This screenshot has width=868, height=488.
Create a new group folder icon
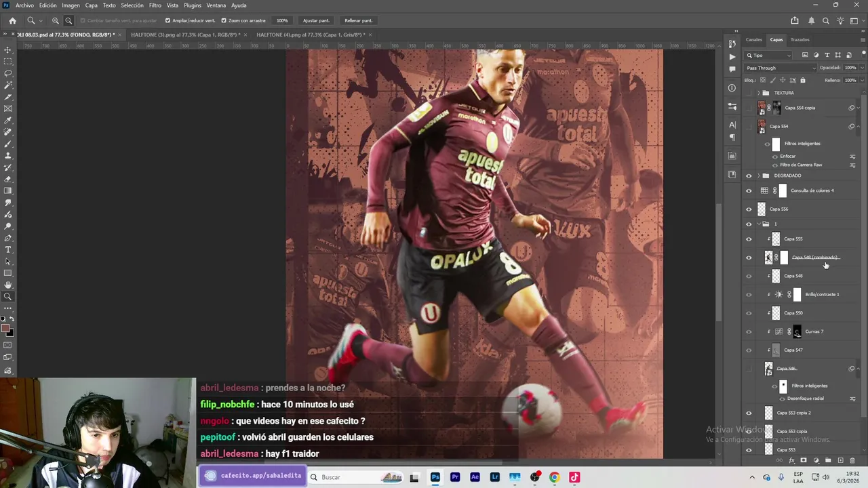tap(828, 460)
